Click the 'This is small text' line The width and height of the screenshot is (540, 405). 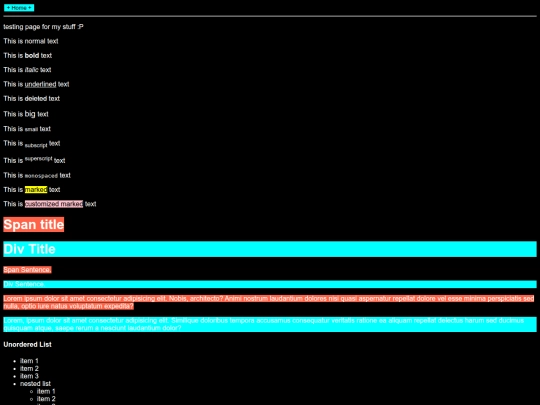click(27, 129)
